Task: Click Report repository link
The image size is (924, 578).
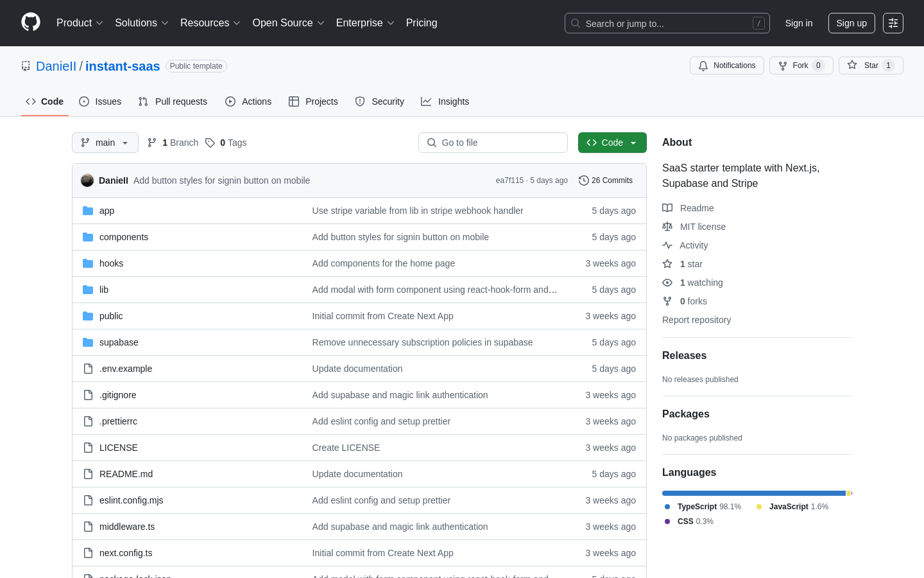Action: click(x=696, y=320)
